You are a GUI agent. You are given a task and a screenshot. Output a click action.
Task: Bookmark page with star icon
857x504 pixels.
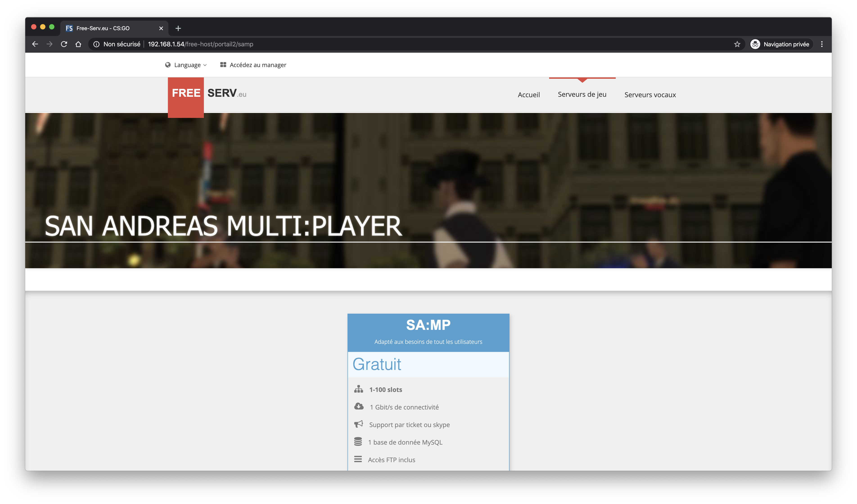pyautogui.click(x=737, y=44)
